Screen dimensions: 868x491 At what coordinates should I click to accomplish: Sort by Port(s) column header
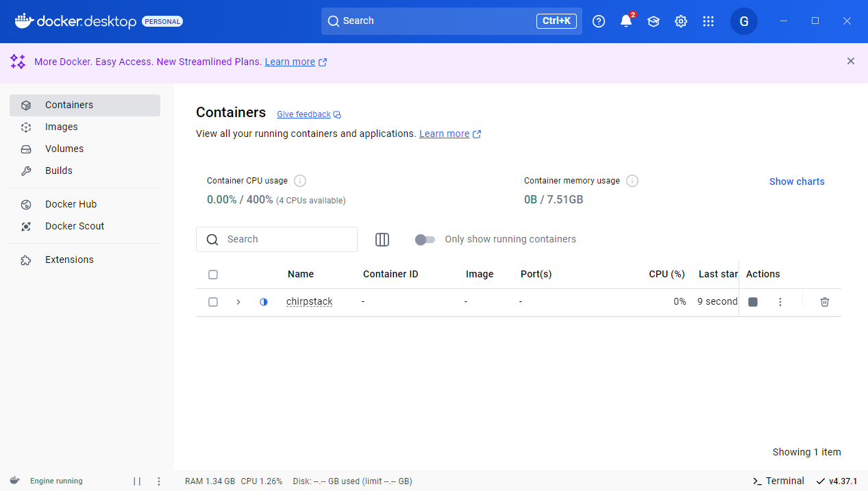[x=536, y=275]
